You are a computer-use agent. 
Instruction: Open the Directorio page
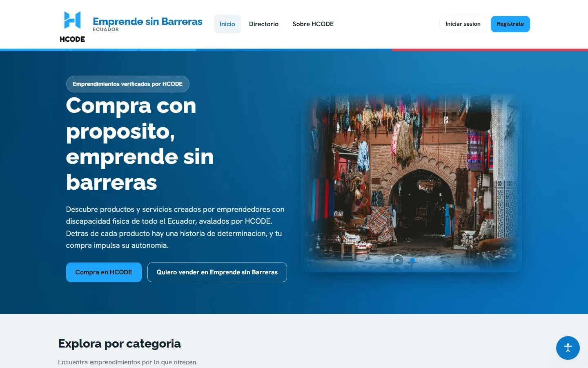[x=264, y=24]
